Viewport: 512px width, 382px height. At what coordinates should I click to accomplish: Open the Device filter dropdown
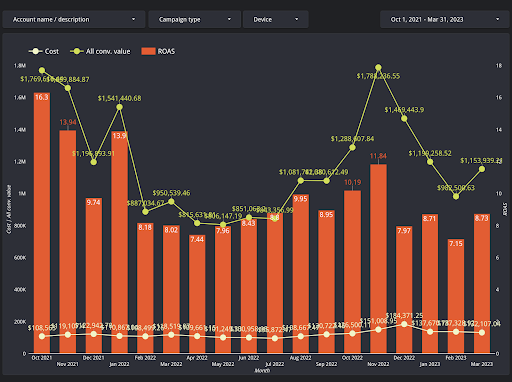click(x=276, y=19)
